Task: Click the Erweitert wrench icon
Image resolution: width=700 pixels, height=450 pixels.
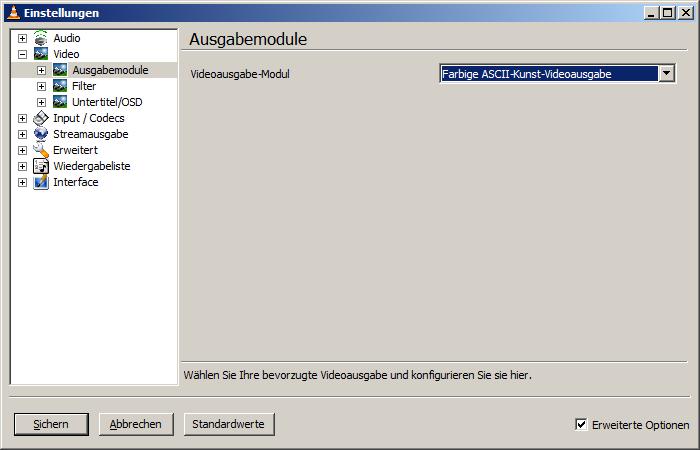Action: (x=41, y=150)
